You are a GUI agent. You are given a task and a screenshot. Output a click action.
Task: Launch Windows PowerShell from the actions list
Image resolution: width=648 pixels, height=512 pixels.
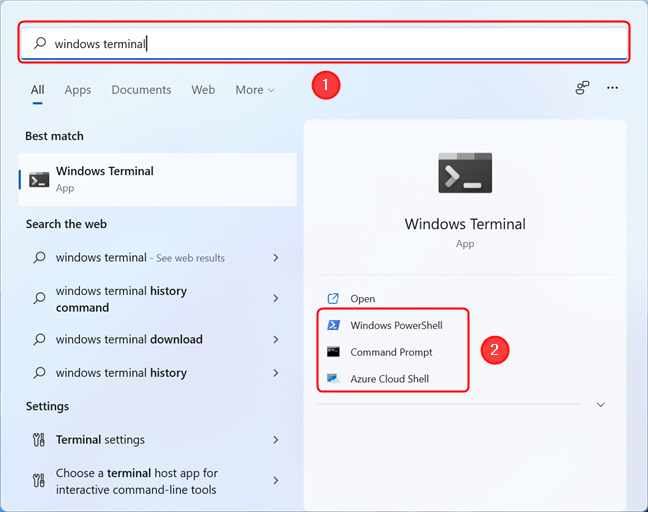pos(396,325)
